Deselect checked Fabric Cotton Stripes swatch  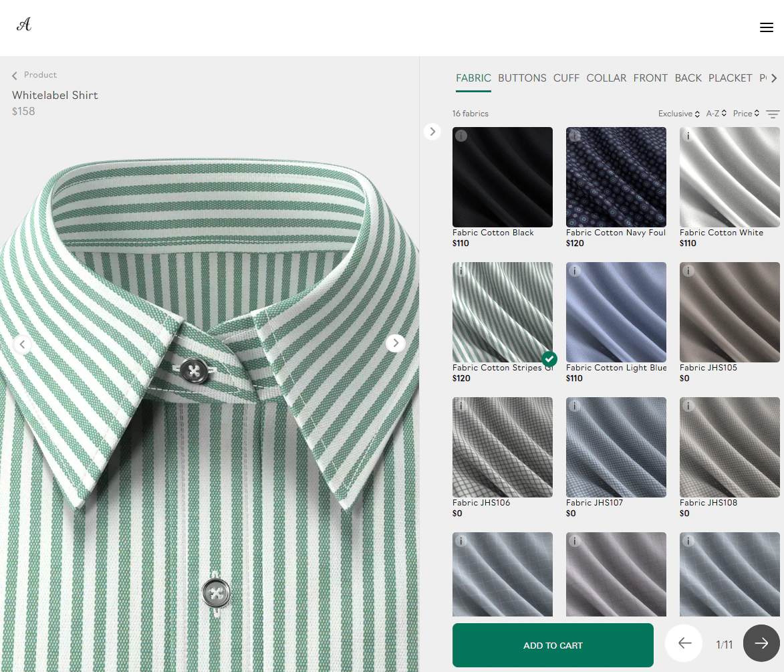(x=503, y=312)
